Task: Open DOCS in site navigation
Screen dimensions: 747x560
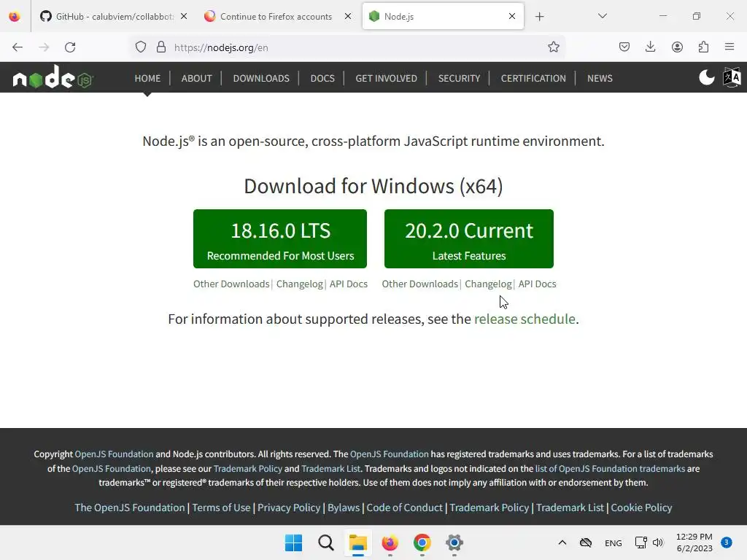Action: [322, 78]
